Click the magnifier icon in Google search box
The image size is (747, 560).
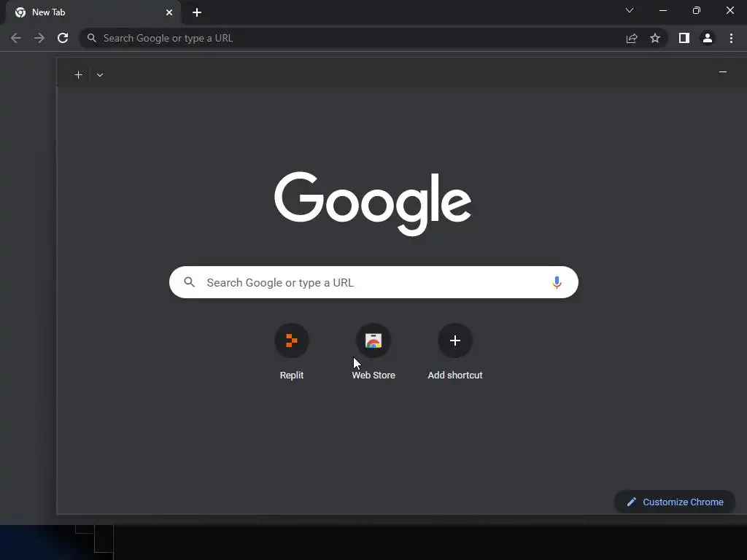[x=189, y=282]
